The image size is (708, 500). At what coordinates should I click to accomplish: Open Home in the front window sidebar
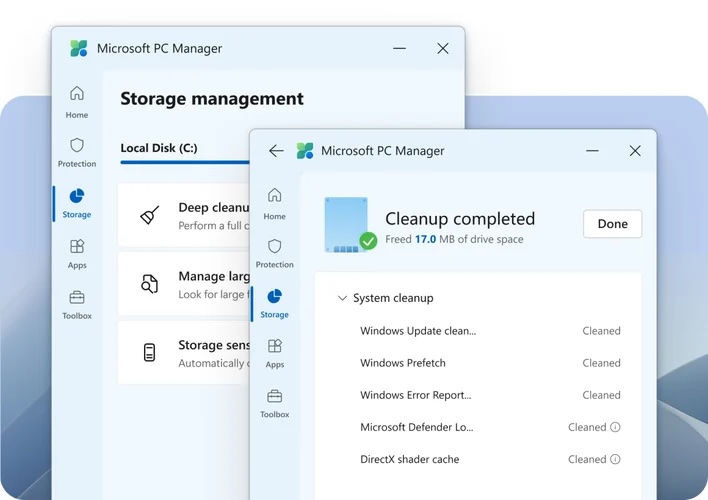pos(274,201)
